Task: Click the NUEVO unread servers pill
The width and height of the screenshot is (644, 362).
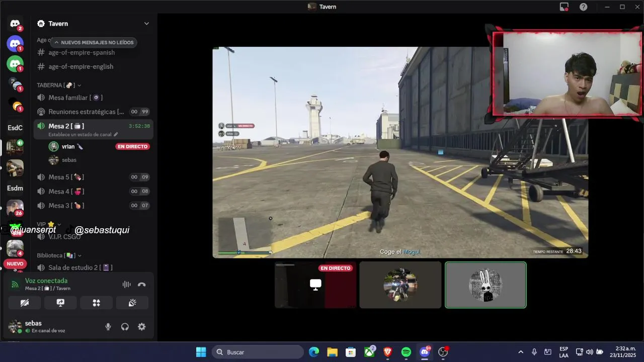Action: click(x=15, y=263)
